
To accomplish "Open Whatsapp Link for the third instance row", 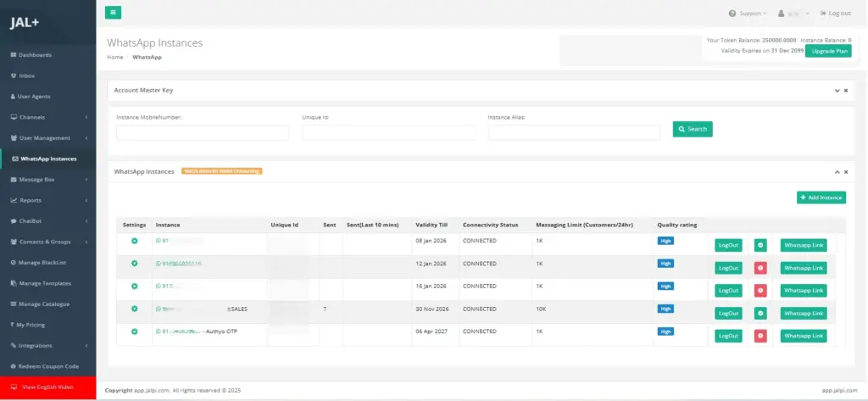I will pyautogui.click(x=803, y=291).
